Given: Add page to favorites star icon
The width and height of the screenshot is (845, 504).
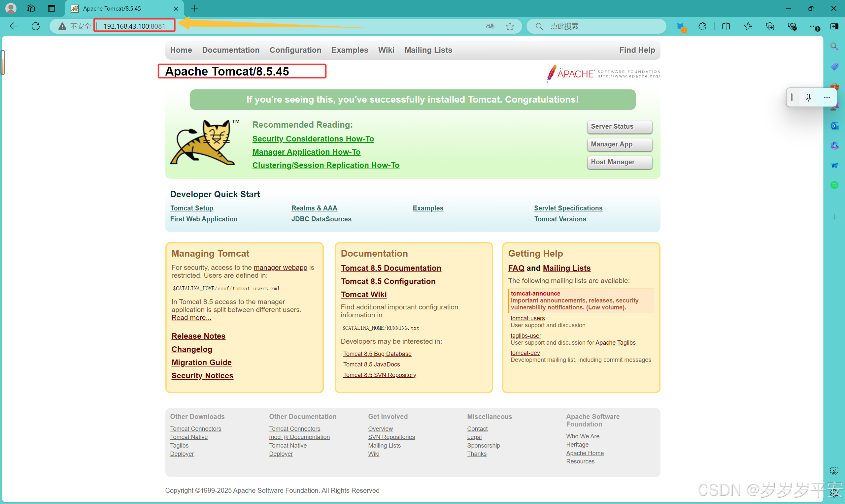Looking at the screenshot, I should click(510, 26).
